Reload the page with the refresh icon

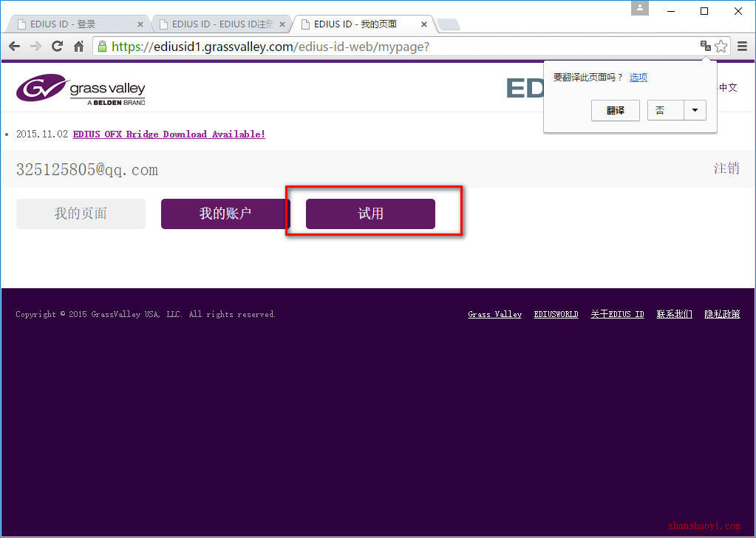[57, 47]
